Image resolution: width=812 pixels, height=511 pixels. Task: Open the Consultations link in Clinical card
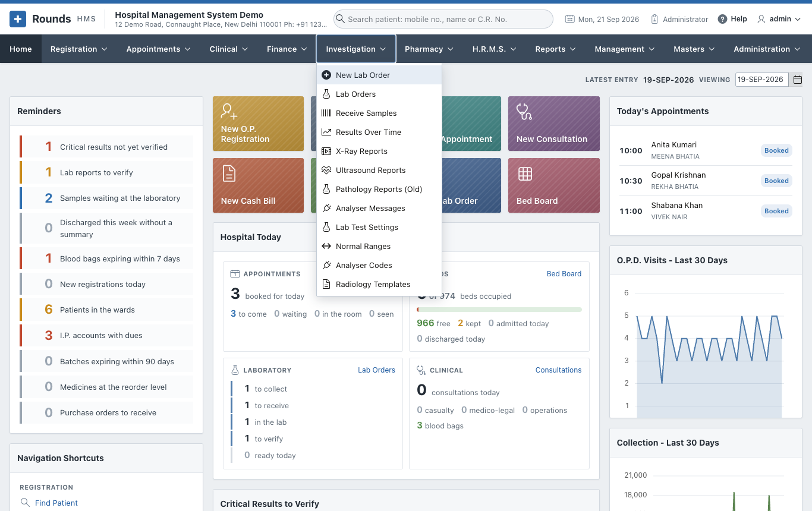click(x=559, y=370)
